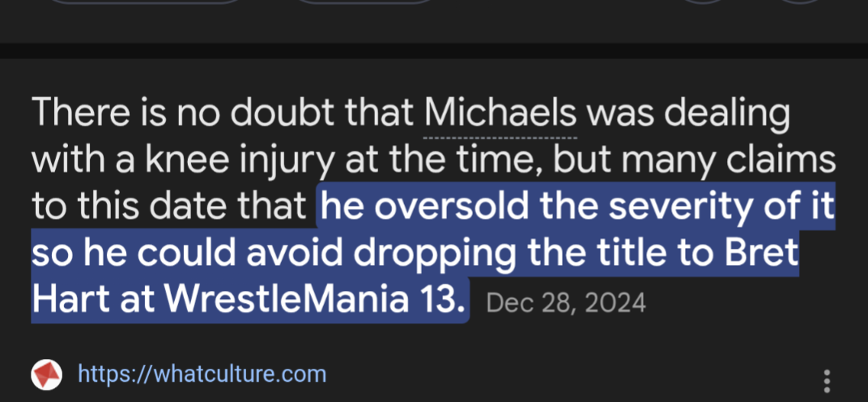
Task: Tap the second pill button along the top
Action: (x=364, y=2)
